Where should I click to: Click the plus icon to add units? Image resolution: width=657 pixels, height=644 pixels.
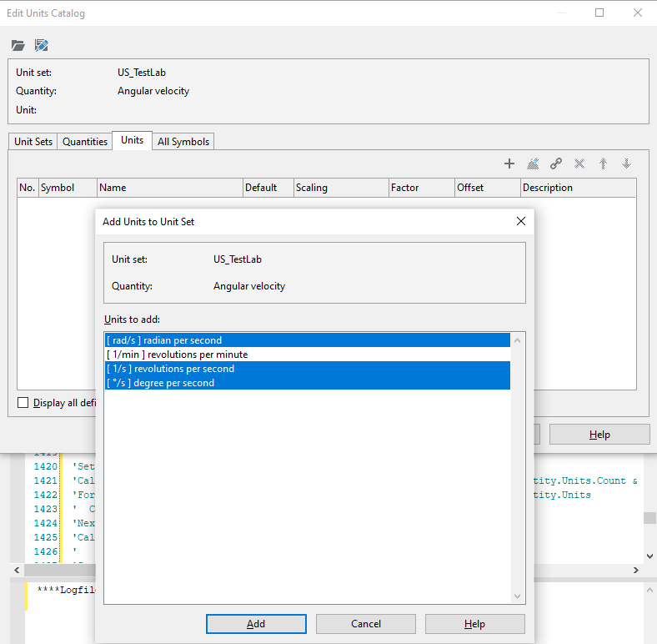(509, 164)
